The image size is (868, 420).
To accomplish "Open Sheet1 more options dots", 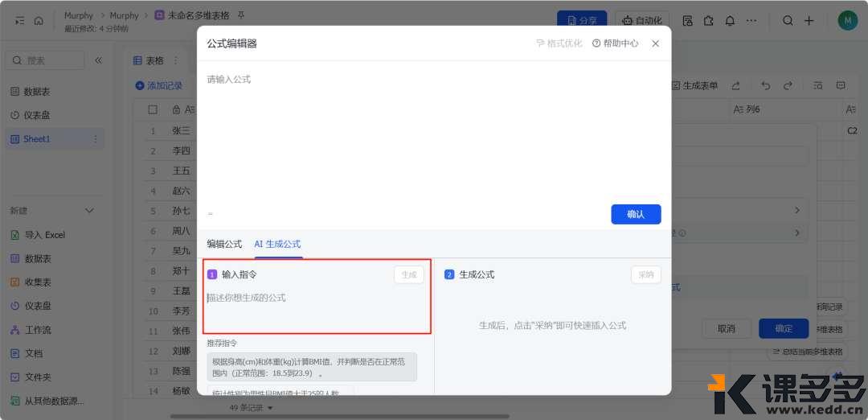I will click(x=95, y=139).
